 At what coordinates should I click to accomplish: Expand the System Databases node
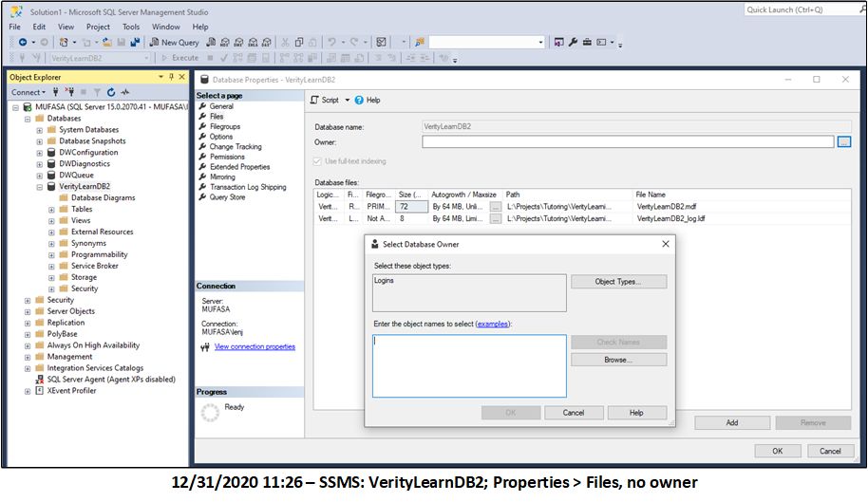[39, 130]
